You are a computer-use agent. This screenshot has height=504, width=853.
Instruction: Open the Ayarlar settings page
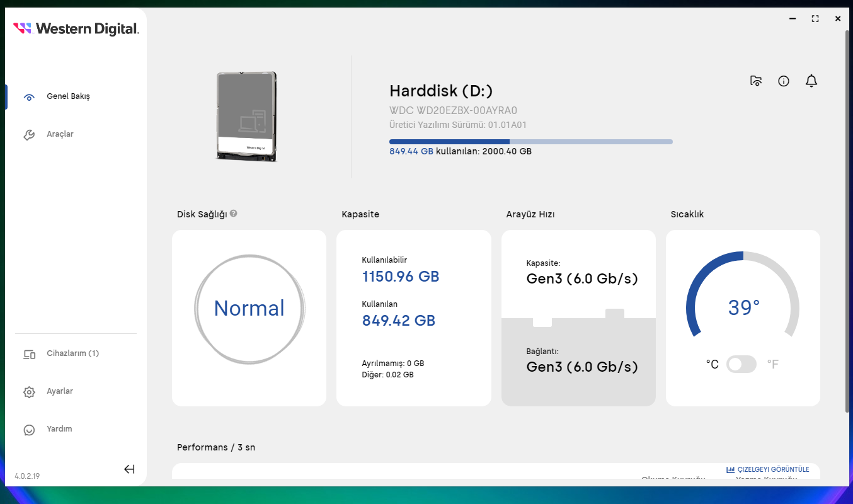coord(60,391)
